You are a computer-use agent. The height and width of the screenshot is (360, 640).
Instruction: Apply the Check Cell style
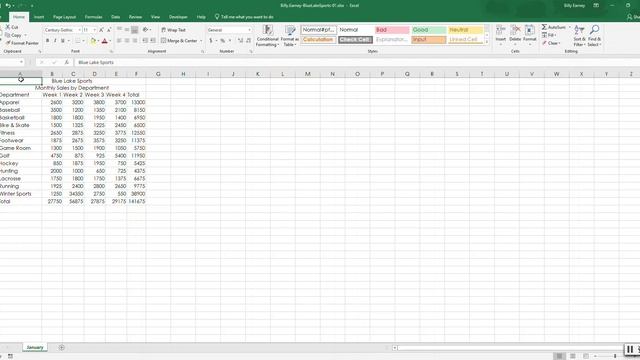(355, 40)
